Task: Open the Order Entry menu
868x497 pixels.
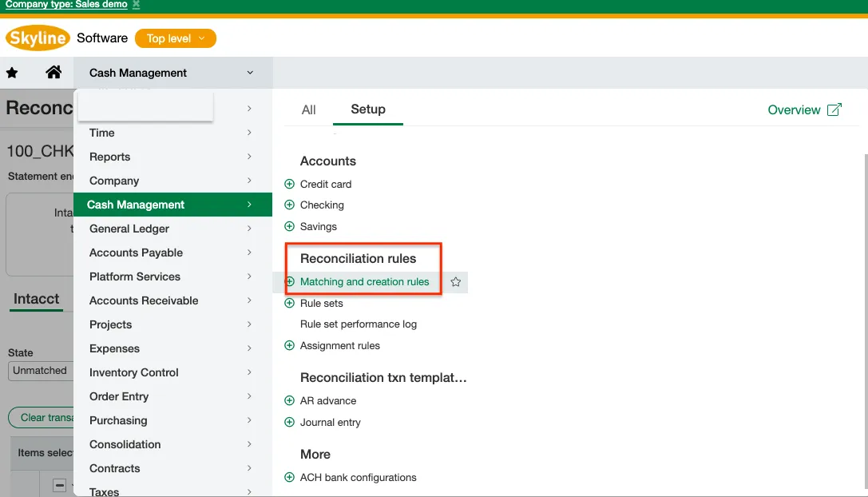Action: 172,396
